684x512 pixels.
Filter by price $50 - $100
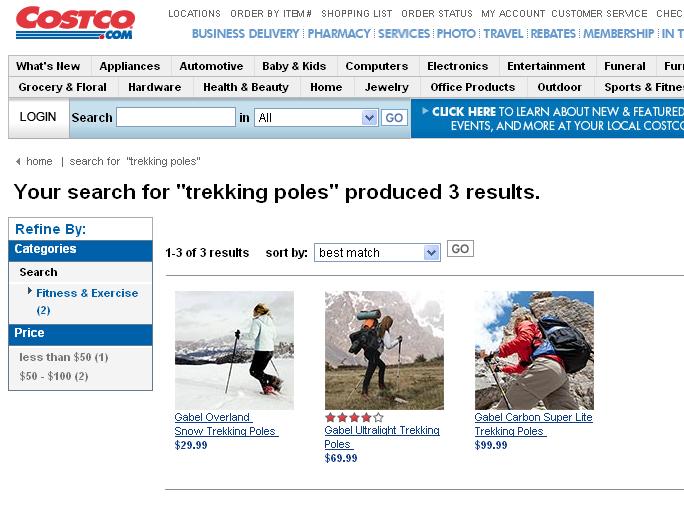click(54, 376)
